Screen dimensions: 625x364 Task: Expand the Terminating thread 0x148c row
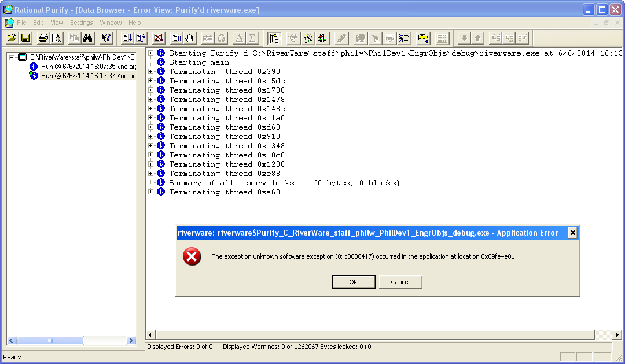pos(150,108)
